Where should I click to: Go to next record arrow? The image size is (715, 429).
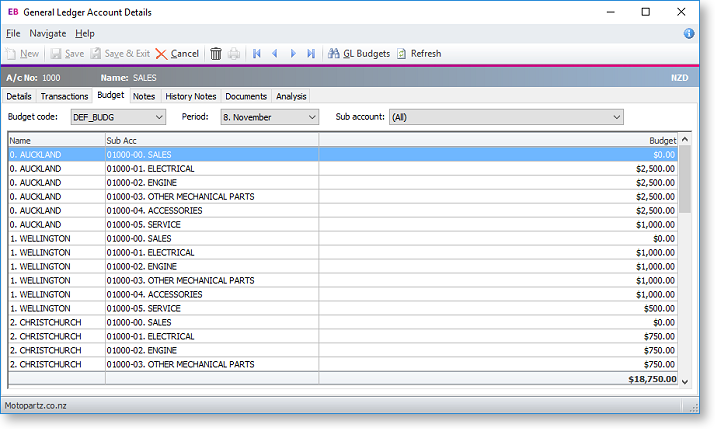pos(293,53)
